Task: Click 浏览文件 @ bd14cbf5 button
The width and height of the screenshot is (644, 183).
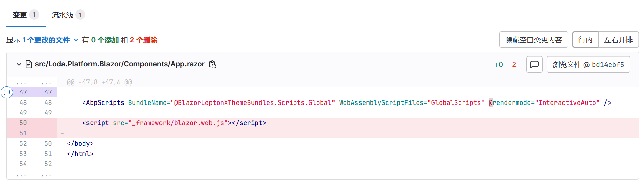Action: pos(588,65)
